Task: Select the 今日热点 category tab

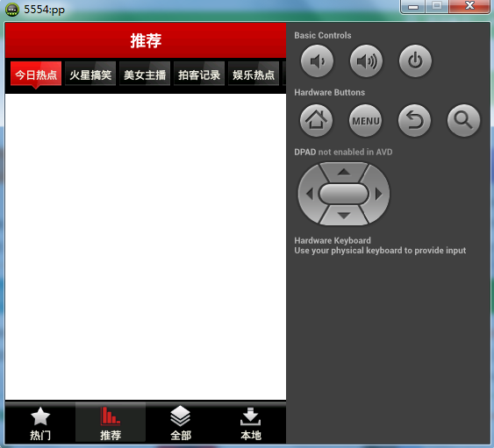Action: coord(36,75)
